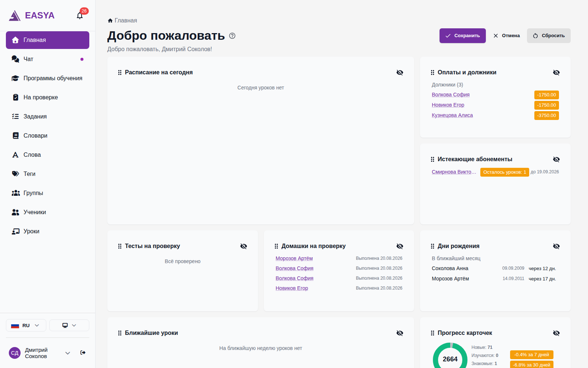Open Смирнова Викто… subscription link
This screenshot has width=588, height=368.
(x=454, y=172)
